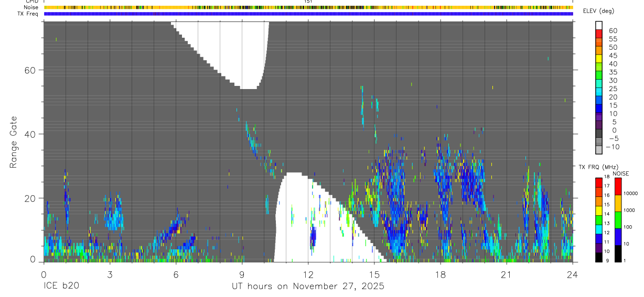Click the red segment of TX FRQ bar
Image resolution: width=644 pixels, height=297 pixels.
[x=599, y=183]
